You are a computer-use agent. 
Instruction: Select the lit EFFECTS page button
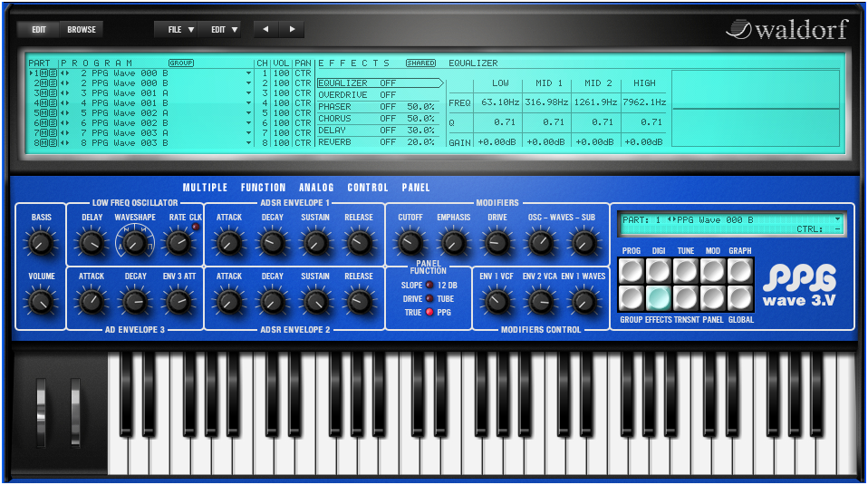point(658,298)
